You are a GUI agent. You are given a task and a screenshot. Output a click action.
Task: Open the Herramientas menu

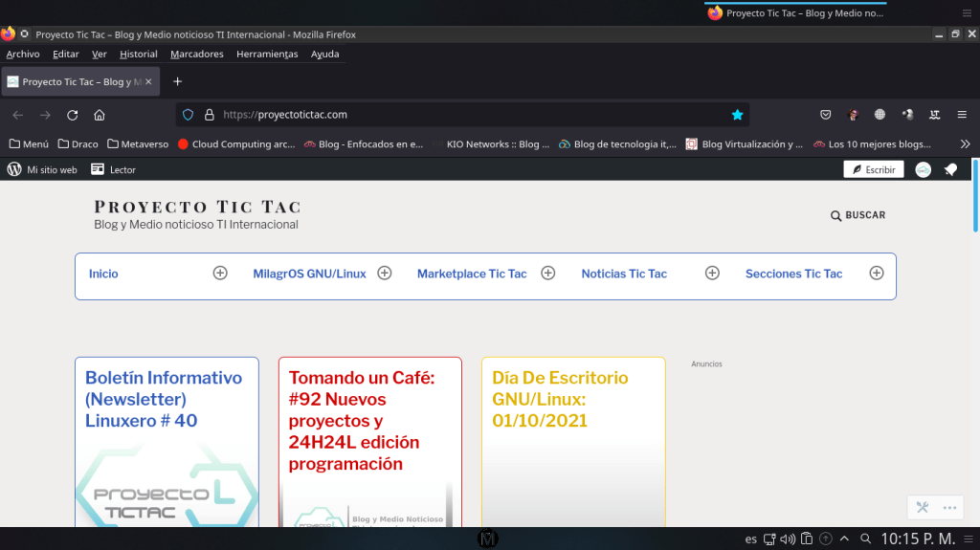(x=267, y=55)
